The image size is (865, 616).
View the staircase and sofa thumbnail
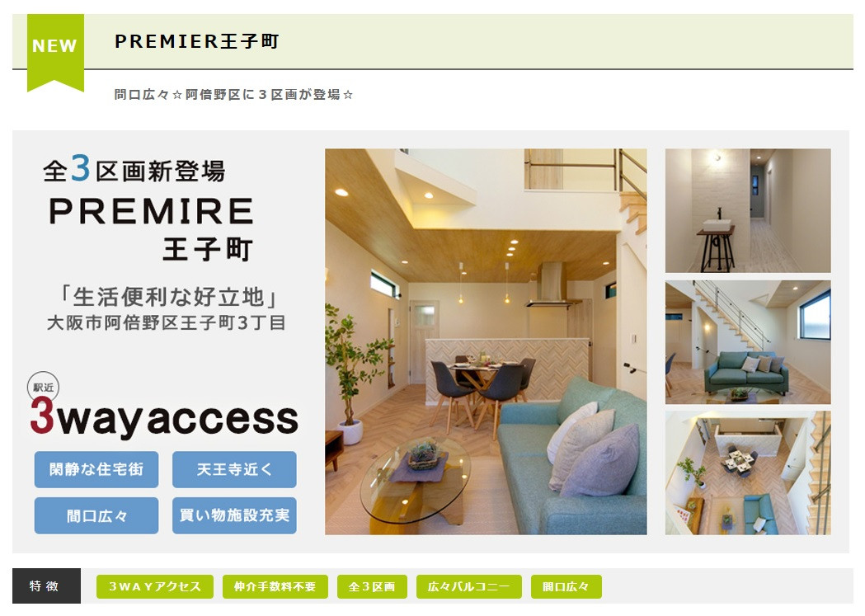(x=748, y=342)
